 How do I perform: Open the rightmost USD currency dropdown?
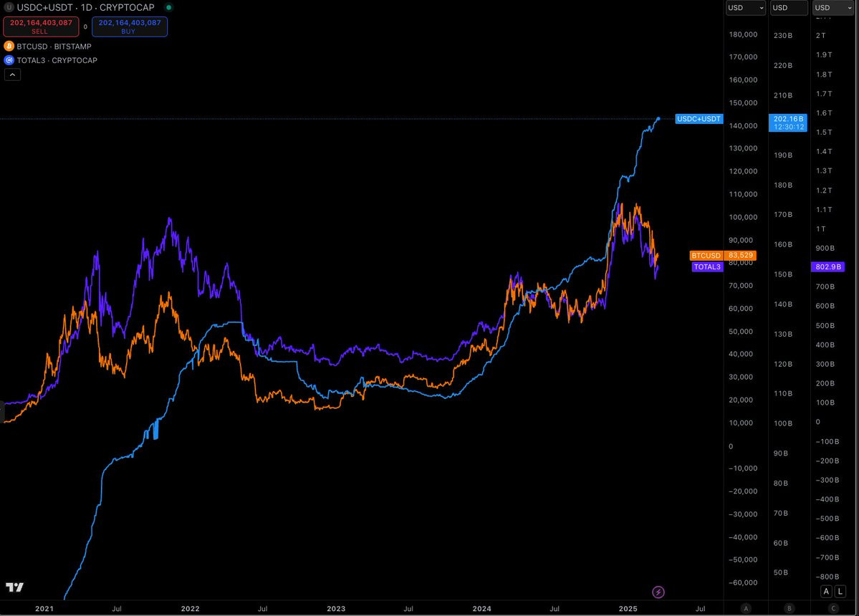coord(833,8)
